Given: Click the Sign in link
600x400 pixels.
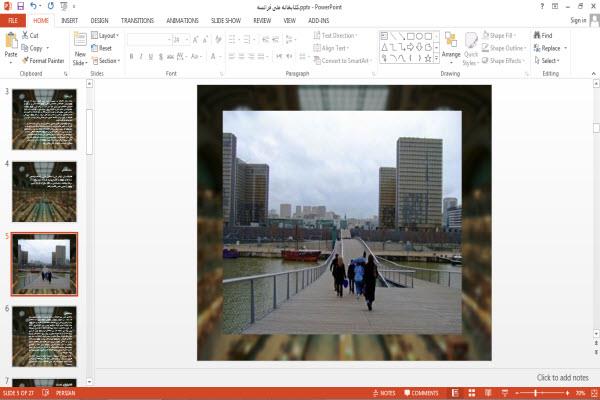Looking at the screenshot, I should pyautogui.click(x=578, y=20).
